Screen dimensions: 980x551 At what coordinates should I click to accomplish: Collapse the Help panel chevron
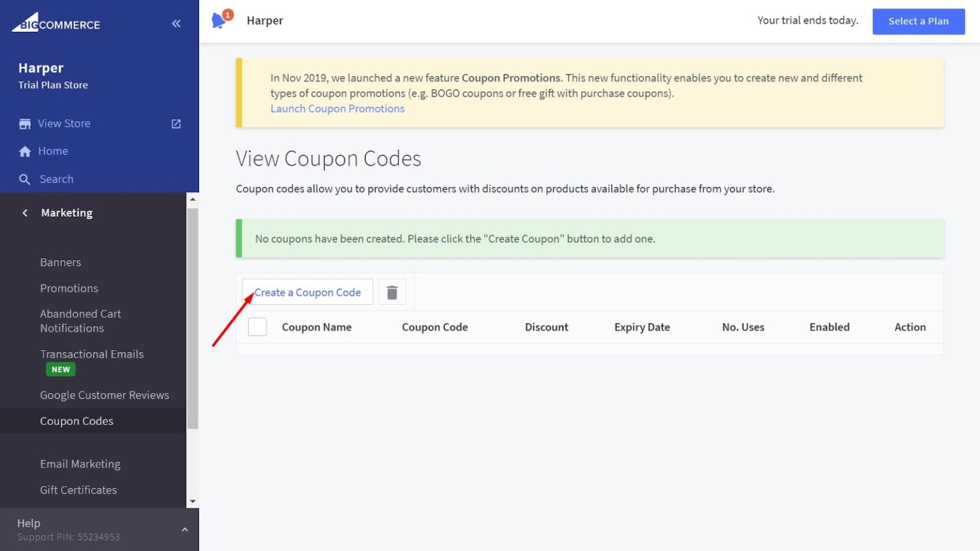point(185,529)
